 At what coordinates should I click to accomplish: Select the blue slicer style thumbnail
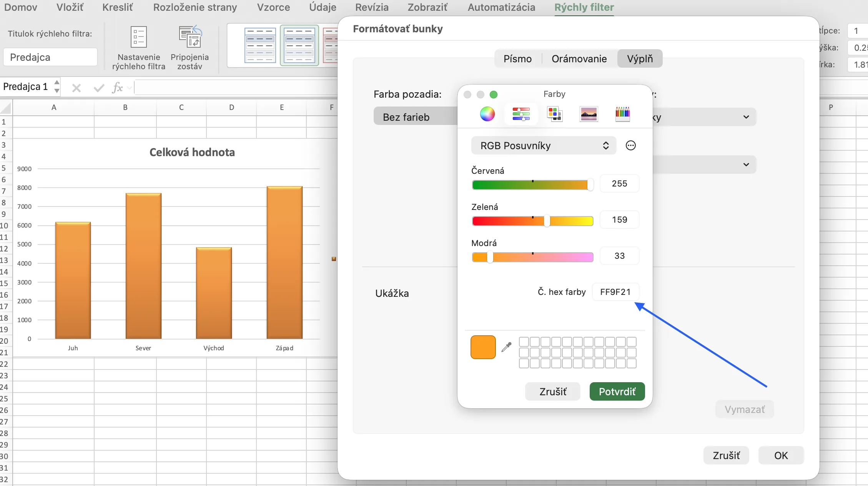coord(260,45)
